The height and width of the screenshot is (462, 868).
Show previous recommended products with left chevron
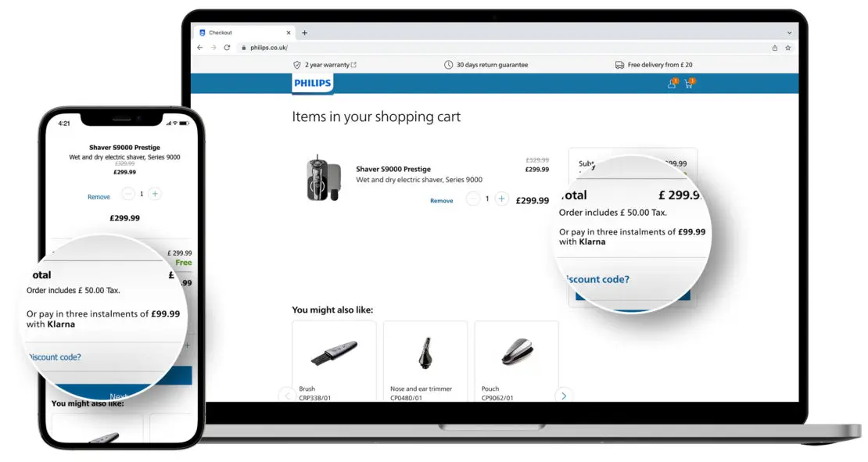point(287,395)
